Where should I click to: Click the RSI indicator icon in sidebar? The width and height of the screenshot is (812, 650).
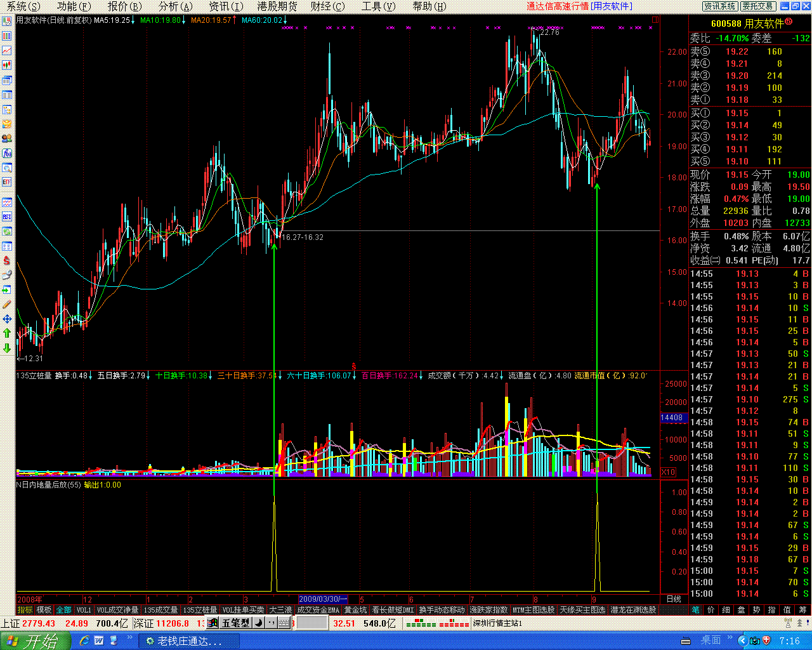7,217
